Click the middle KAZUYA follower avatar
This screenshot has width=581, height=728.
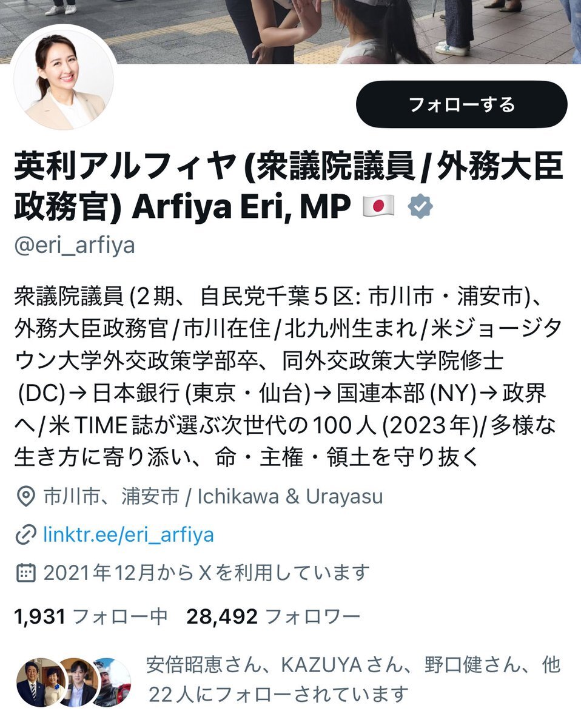pyautogui.click(x=78, y=682)
